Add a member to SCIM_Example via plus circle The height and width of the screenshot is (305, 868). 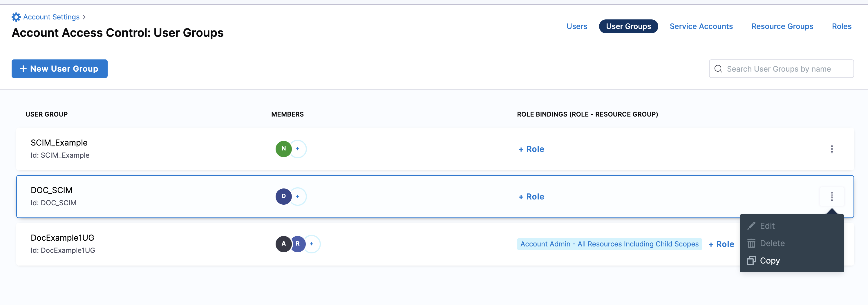pos(298,149)
